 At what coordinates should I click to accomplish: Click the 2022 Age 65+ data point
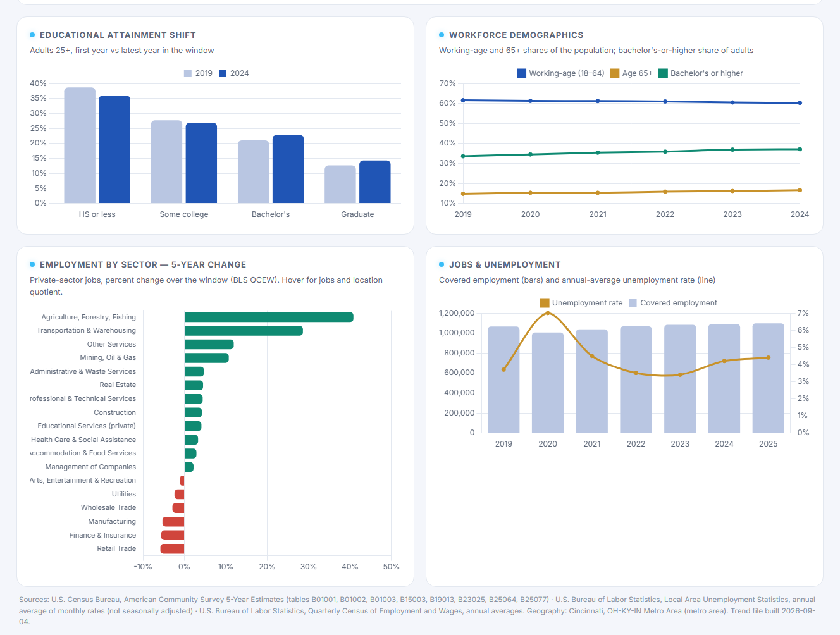click(x=665, y=192)
